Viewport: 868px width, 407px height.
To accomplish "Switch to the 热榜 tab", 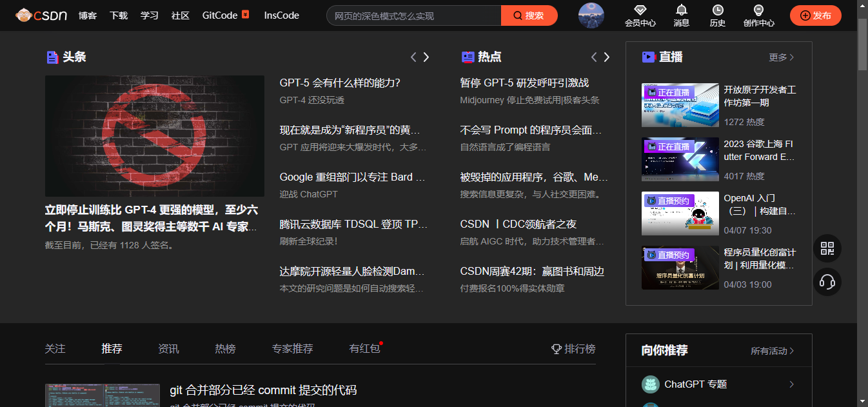I will [225, 349].
